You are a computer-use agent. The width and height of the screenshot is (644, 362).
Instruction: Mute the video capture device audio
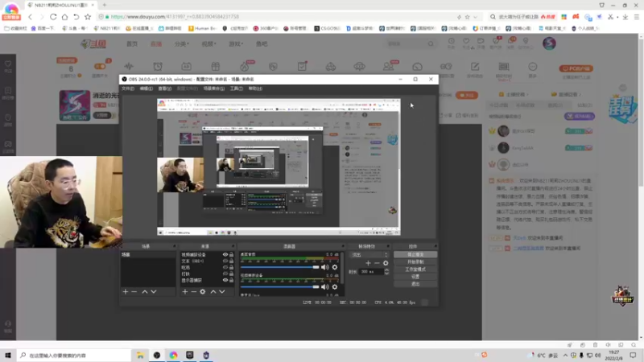pyautogui.click(x=325, y=287)
